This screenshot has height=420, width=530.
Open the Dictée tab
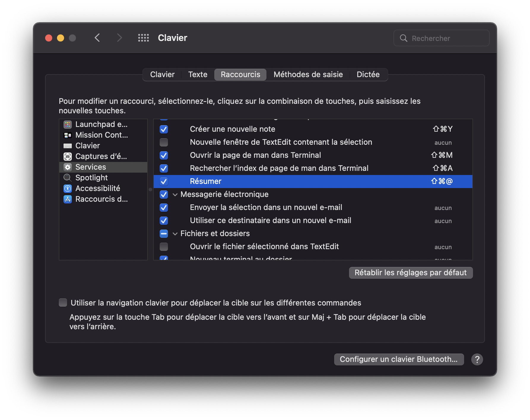[368, 74]
